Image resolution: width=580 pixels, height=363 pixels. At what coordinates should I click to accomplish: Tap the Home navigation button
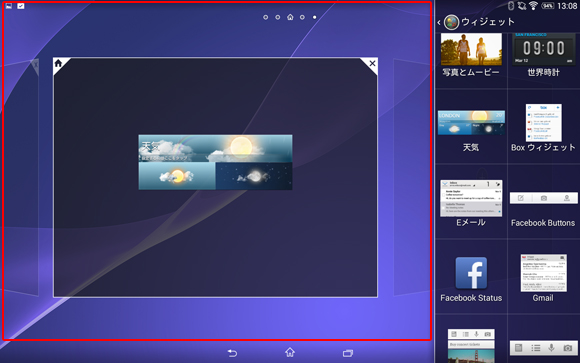pyautogui.click(x=290, y=352)
